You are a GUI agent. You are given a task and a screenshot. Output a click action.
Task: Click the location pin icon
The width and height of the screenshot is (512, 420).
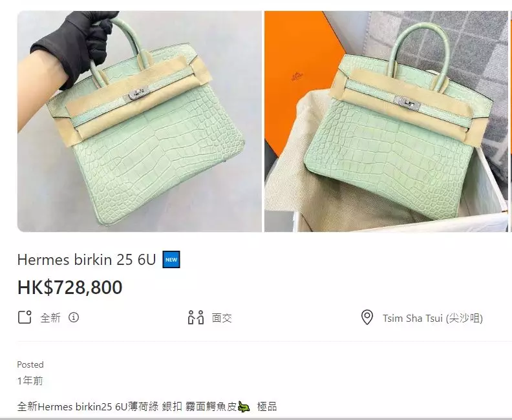coord(367,317)
